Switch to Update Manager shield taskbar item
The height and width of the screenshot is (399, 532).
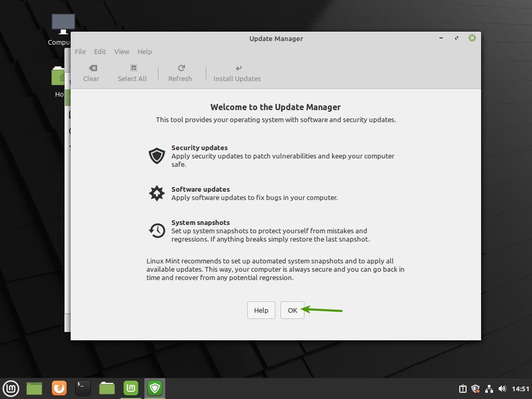(x=155, y=388)
